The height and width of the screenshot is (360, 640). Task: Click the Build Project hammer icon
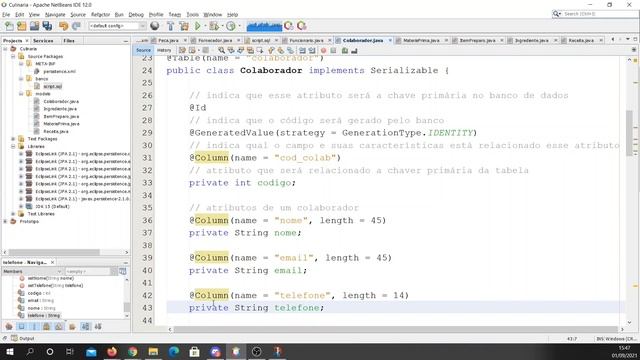click(x=171, y=26)
